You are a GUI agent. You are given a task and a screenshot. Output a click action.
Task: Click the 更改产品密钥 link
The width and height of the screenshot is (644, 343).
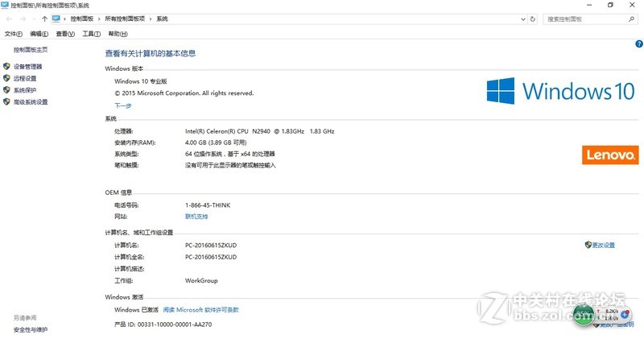pyautogui.click(x=617, y=325)
